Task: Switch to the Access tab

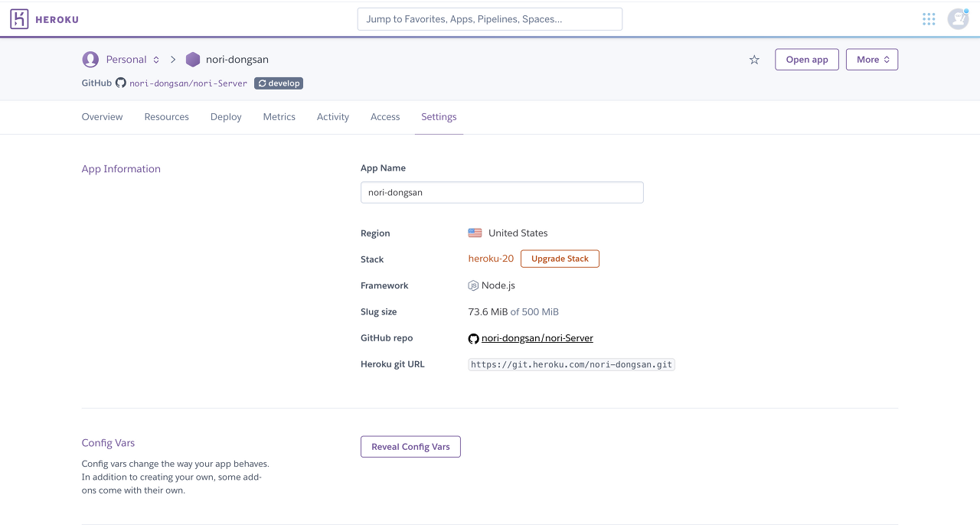Action: click(x=385, y=117)
